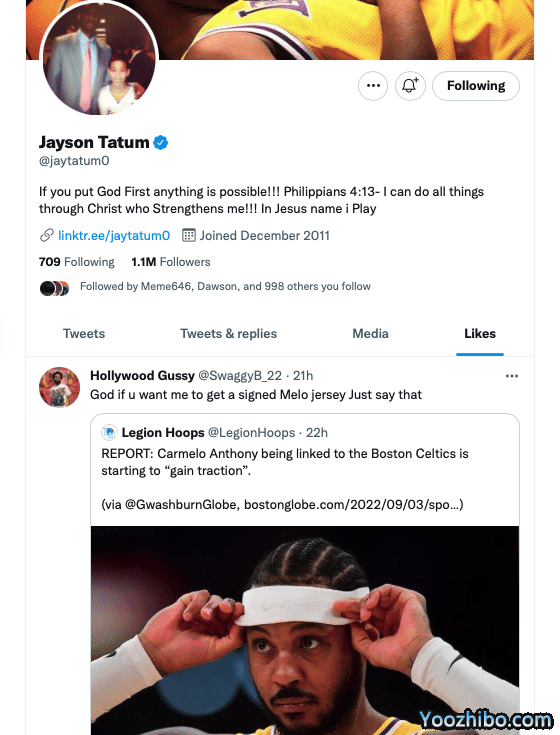Select the Media tab
The height and width of the screenshot is (735, 560).
(370, 334)
